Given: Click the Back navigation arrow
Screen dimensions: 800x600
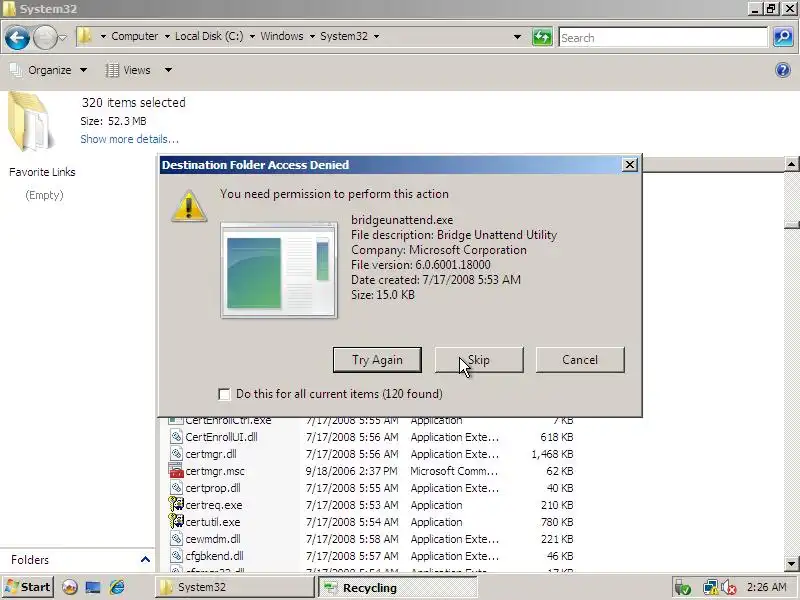Looking at the screenshot, I should 17,38.
